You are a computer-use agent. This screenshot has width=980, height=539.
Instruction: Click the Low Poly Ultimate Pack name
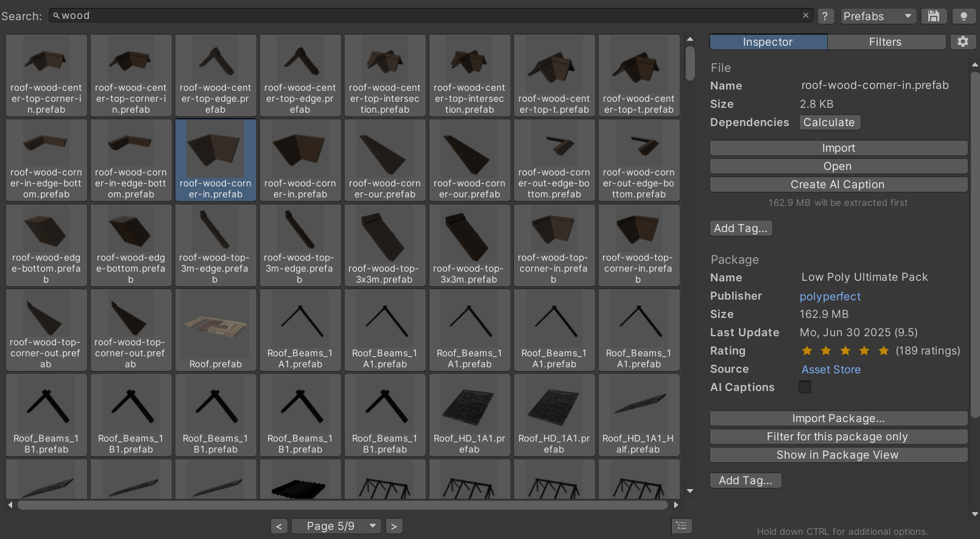[865, 278]
